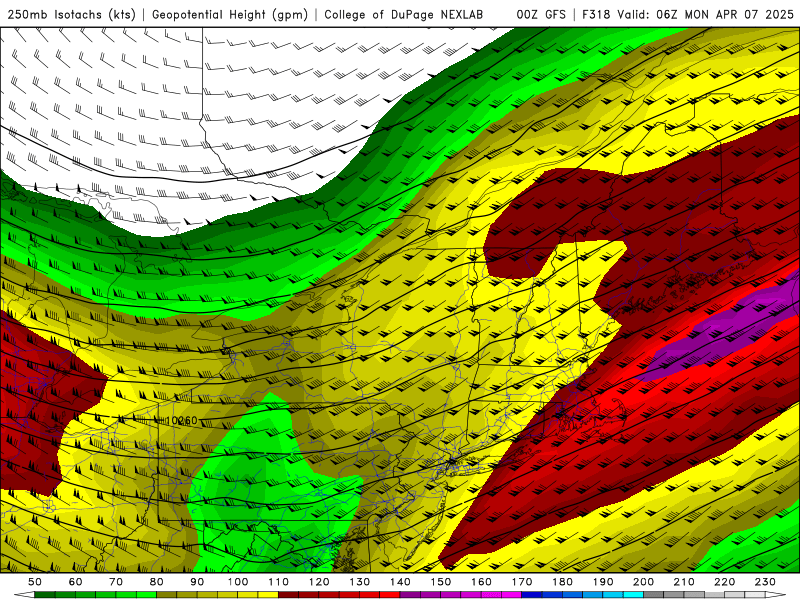Click the right arrow end of the color bar

(776, 595)
